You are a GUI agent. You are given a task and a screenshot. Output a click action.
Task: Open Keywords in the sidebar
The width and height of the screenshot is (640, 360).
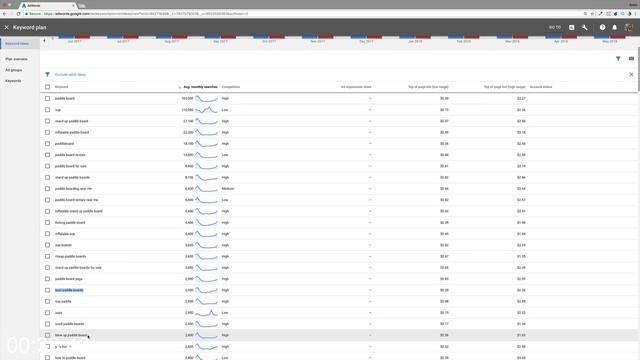point(13,81)
